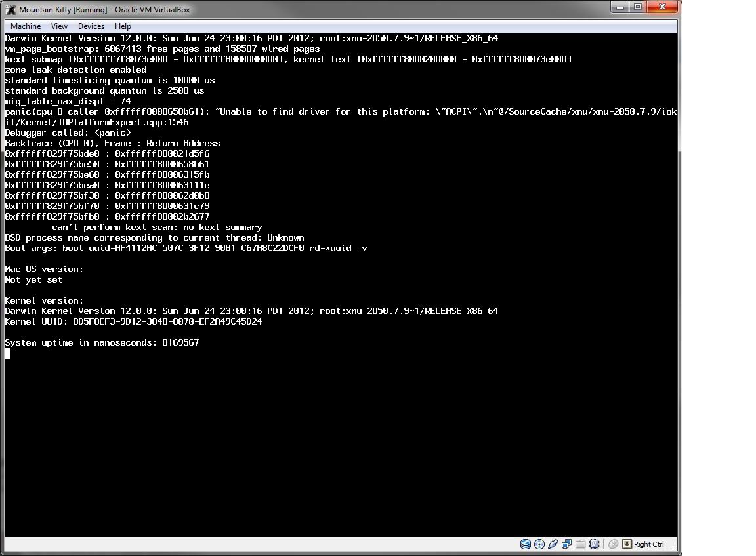
Task: Click backtrace row 0xffffff829f75bea0
Action: click(x=107, y=186)
